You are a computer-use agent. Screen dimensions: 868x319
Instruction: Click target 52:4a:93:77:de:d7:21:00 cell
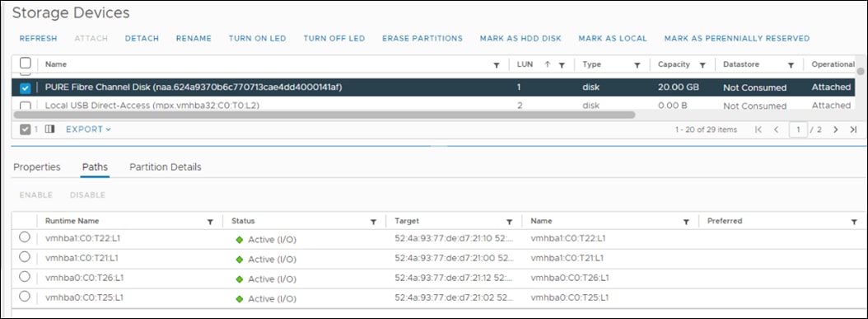click(454, 258)
